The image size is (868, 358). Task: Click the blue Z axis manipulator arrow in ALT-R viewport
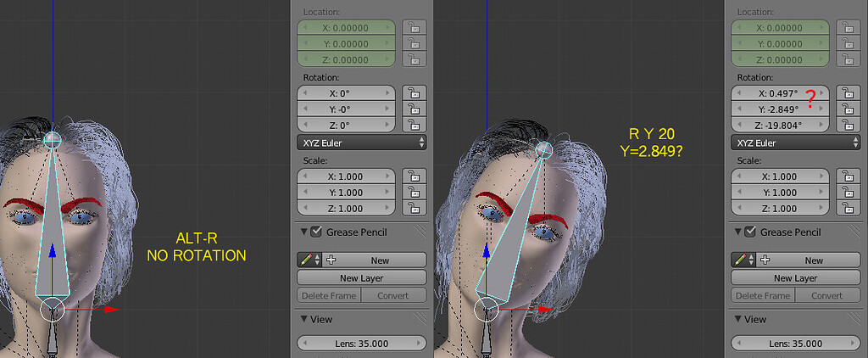53,250
